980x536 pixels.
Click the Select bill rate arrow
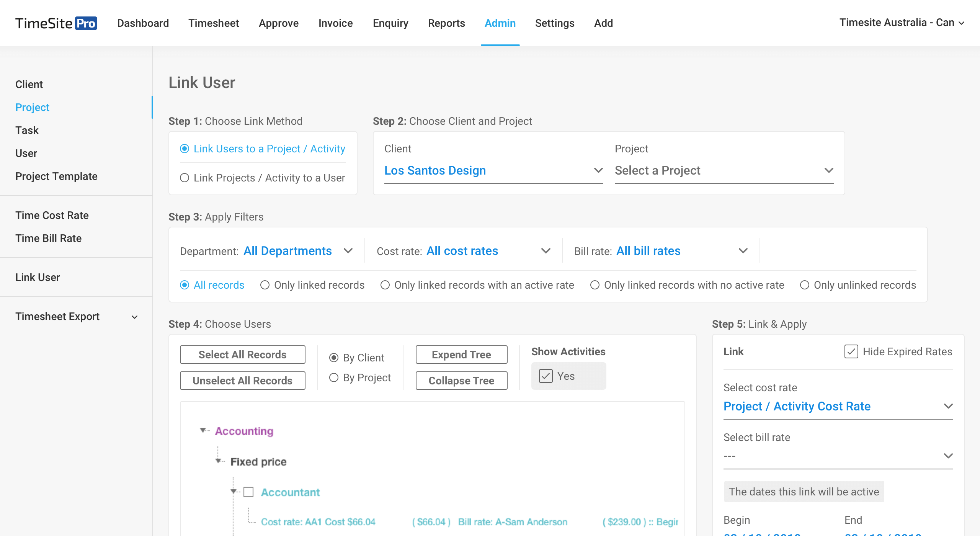coord(948,456)
